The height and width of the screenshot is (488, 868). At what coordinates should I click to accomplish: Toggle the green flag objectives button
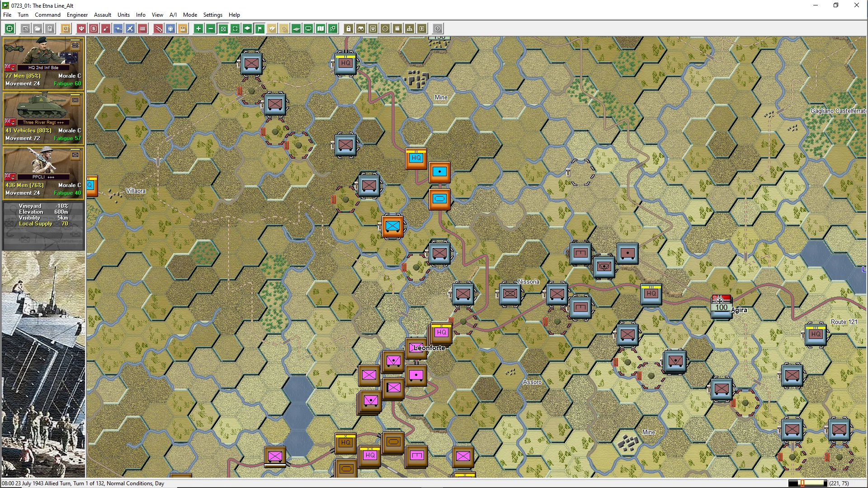[259, 28]
